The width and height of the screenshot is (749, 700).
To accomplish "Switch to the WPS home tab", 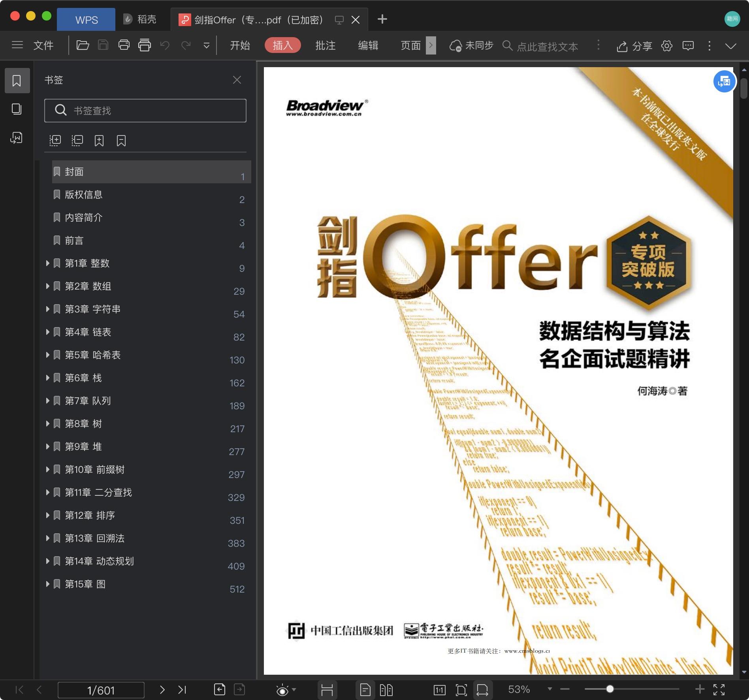I will (87, 20).
